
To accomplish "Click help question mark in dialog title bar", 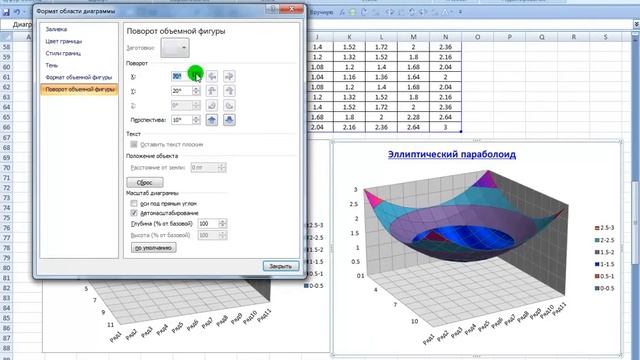I will click(x=272, y=9).
